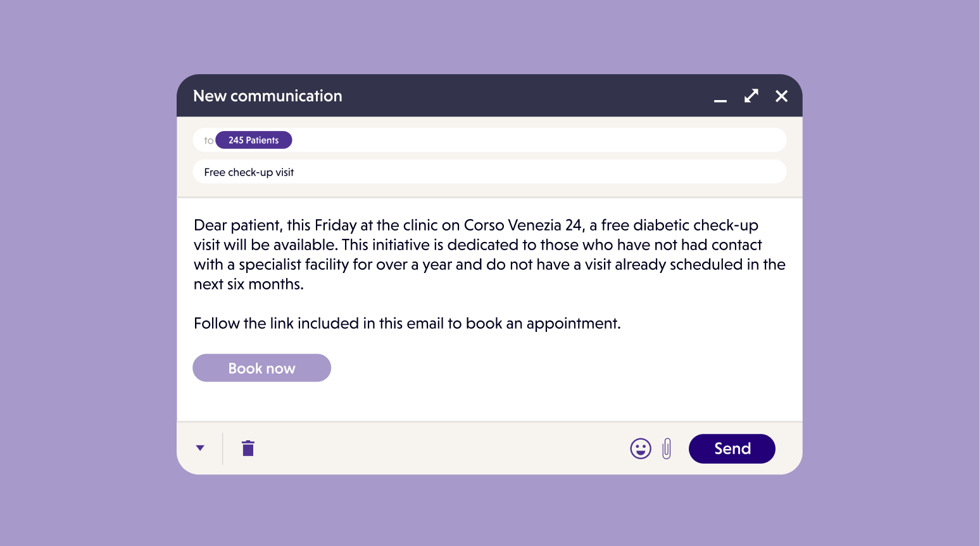Attach a file using the paperclip
Image resolution: width=980 pixels, height=546 pixels.
point(667,448)
